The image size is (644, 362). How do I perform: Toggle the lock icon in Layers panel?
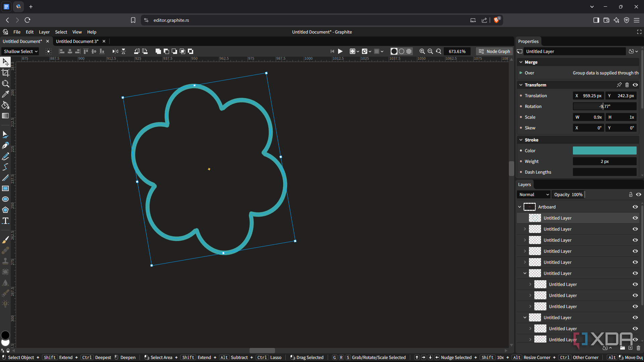pos(631,194)
